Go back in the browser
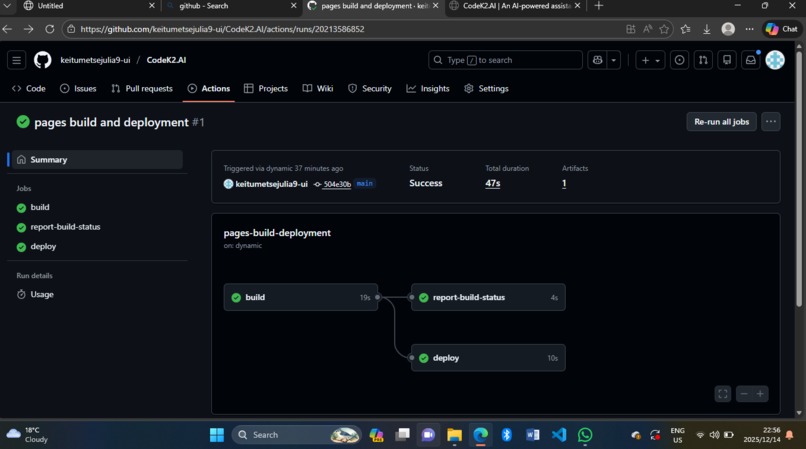 (x=7, y=29)
